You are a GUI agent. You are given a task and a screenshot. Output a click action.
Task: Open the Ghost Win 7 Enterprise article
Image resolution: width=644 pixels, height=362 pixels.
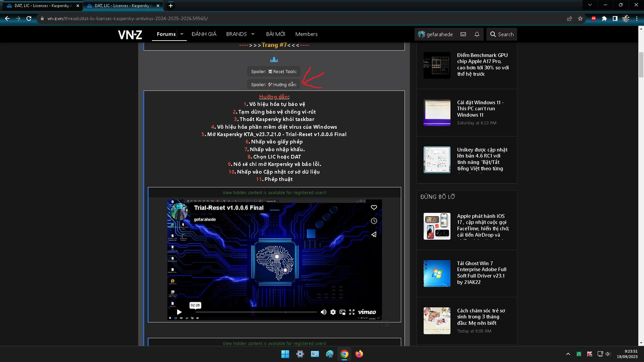481,273
